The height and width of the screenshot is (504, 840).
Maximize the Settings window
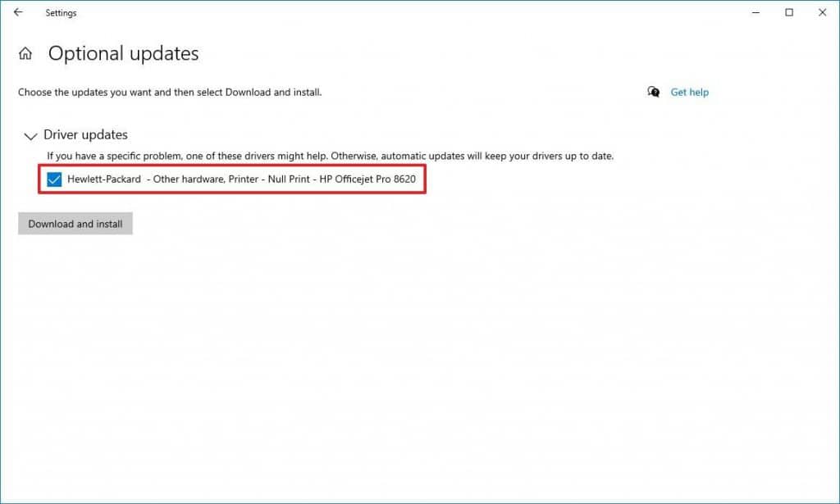[788, 12]
